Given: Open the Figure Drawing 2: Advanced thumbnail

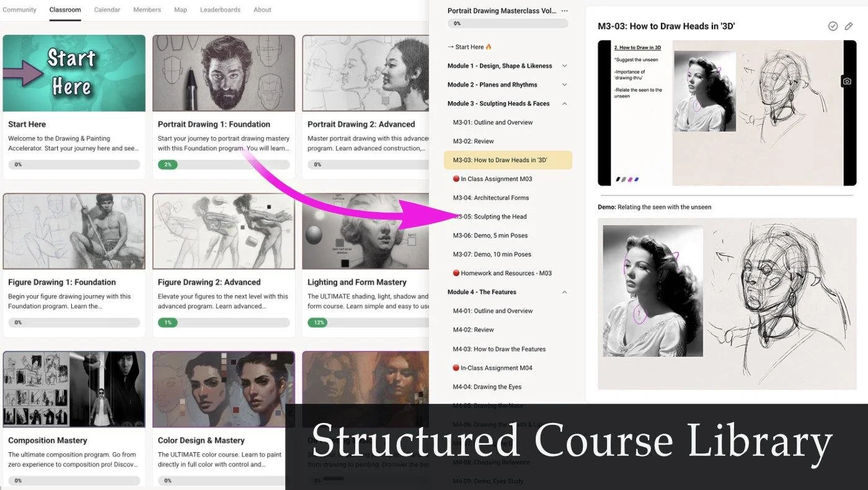Looking at the screenshot, I should 224,231.
